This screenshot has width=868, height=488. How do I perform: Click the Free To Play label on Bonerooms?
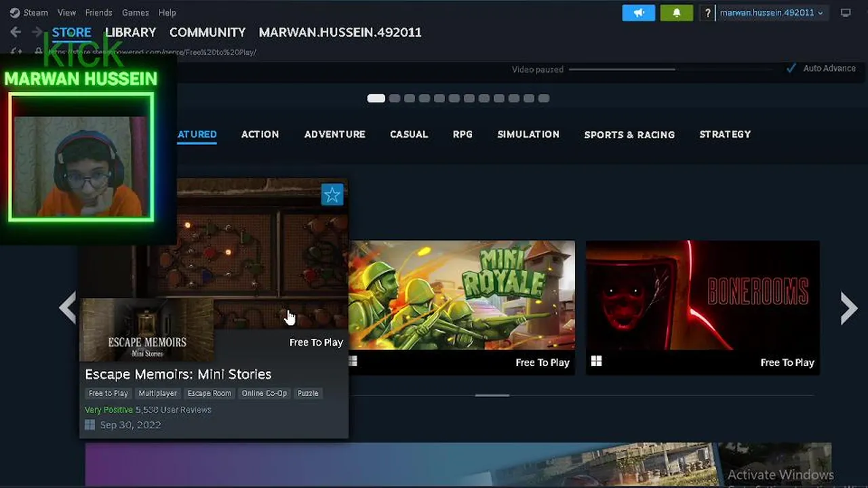point(787,363)
